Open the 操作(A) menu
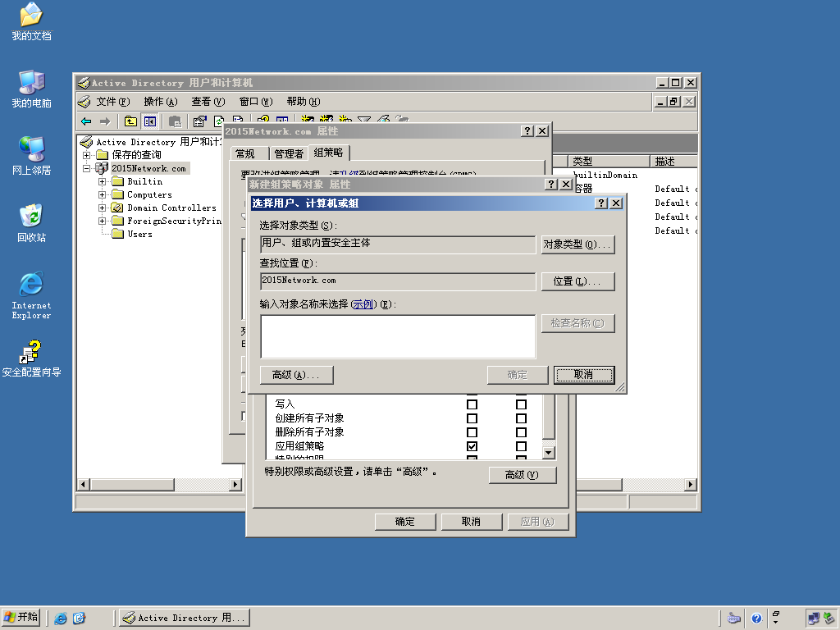 click(161, 102)
